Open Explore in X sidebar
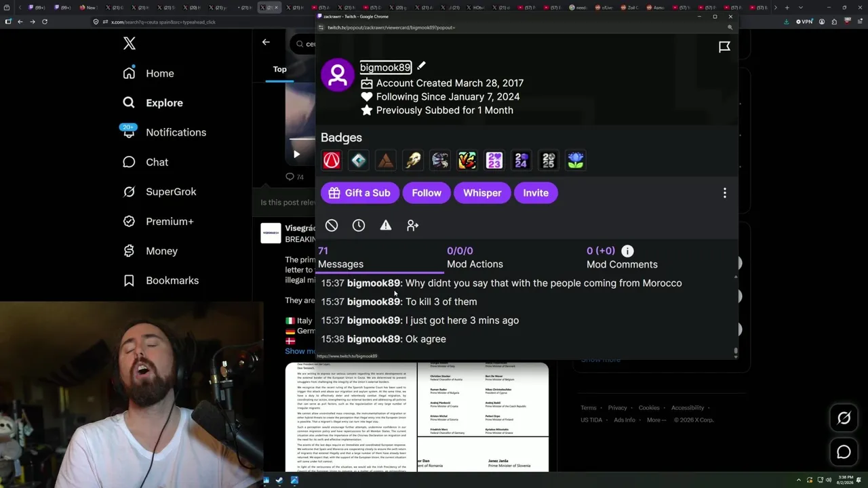This screenshot has height=488, width=868. (x=153, y=103)
